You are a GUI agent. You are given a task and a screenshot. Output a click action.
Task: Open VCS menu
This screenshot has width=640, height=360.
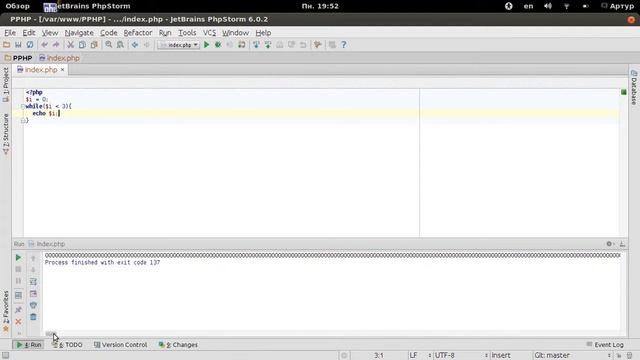click(x=209, y=33)
